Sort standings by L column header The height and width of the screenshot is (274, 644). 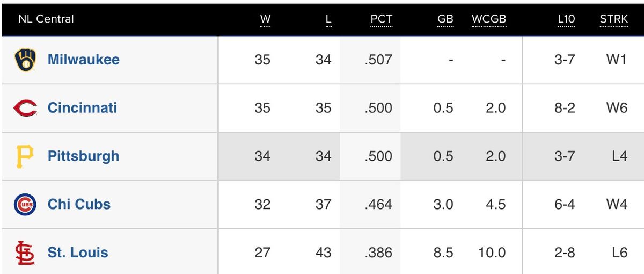coord(328,19)
